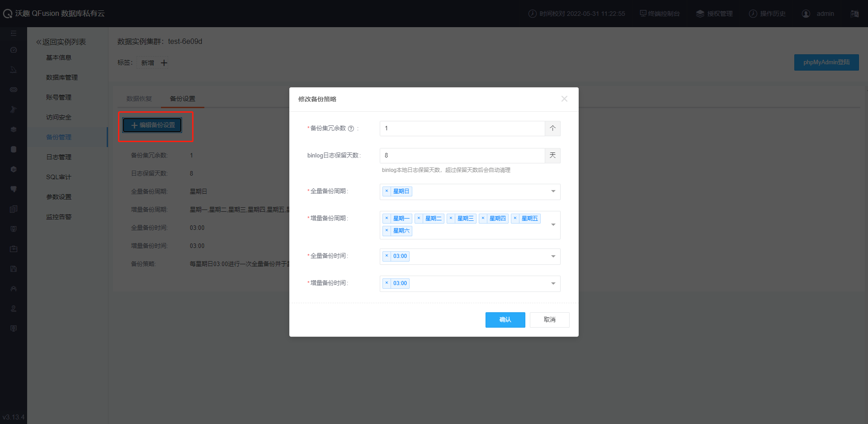Open 终端控制台 in the top bar
868x424 pixels.
coord(660,14)
